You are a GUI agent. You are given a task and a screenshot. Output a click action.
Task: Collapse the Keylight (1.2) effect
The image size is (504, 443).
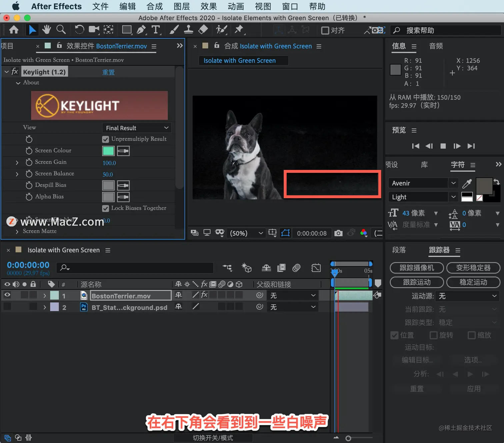point(6,72)
